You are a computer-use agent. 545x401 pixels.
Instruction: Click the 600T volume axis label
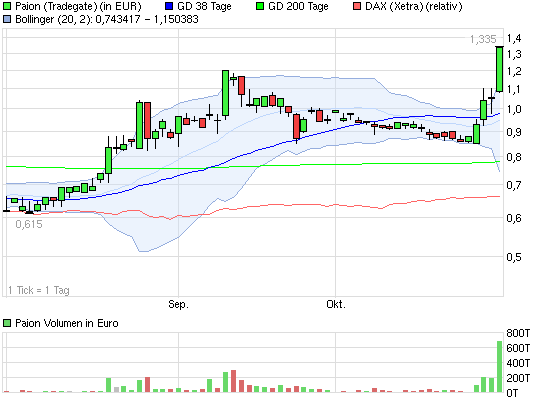pos(518,348)
